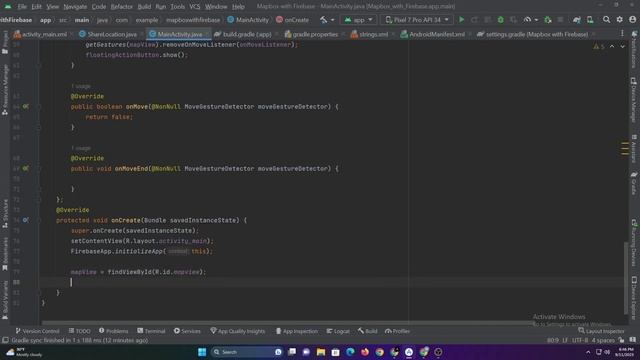The height and width of the screenshot is (360, 640).
Task: Click the Attach Debugger to Android Process icon
Action: pyautogui.click(x=548, y=20)
